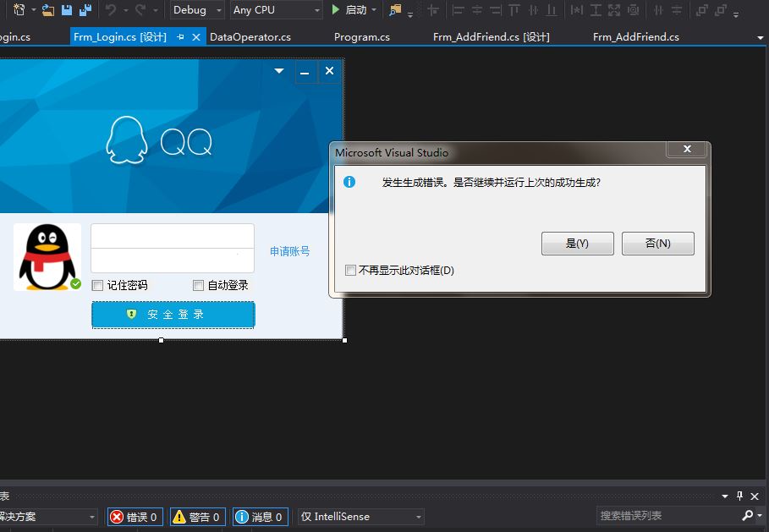
Task: Switch to the Frm_AddFriend.cs [设计] tab
Action: tap(491, 36)
